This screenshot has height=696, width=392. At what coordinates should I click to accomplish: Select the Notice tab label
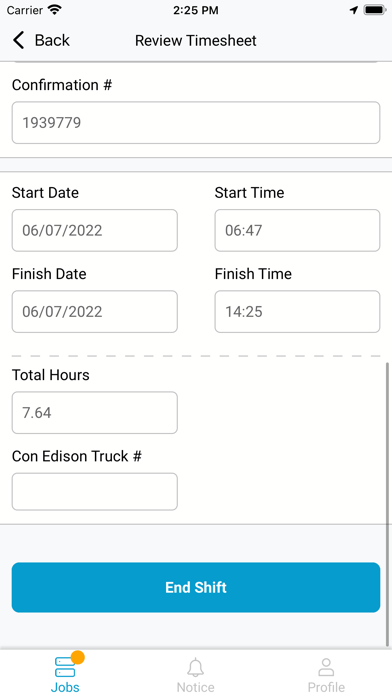(x=195, y=687)
